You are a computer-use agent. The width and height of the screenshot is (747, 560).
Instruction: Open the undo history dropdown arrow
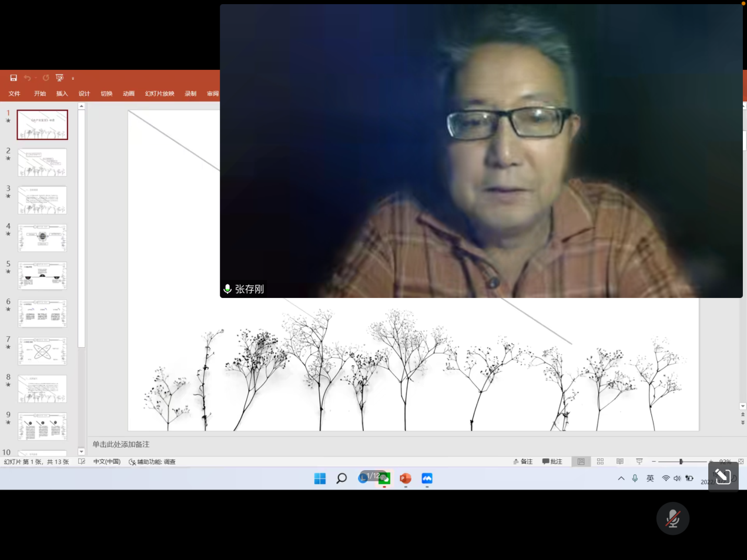tap(35, 78)
